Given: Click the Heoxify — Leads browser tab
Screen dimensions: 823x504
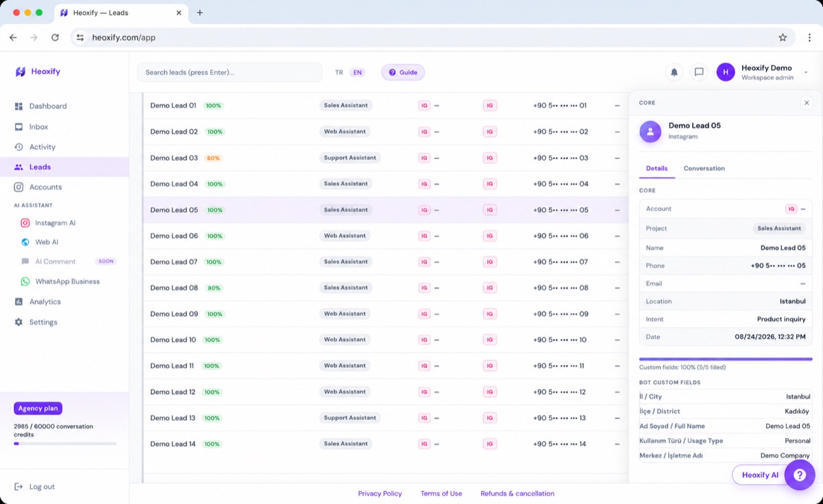Looking at the screenshot, I should [x=121, y=12].
